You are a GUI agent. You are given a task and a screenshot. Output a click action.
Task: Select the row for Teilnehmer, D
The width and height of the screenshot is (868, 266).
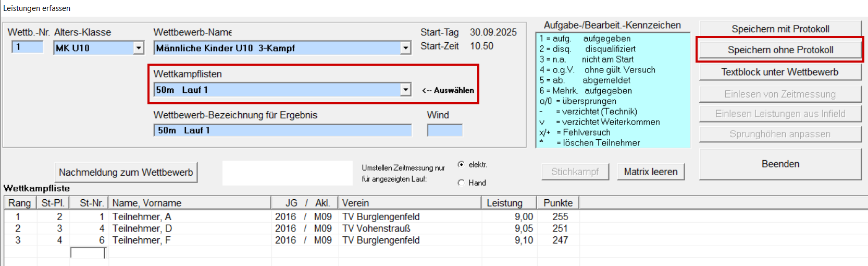142,228
